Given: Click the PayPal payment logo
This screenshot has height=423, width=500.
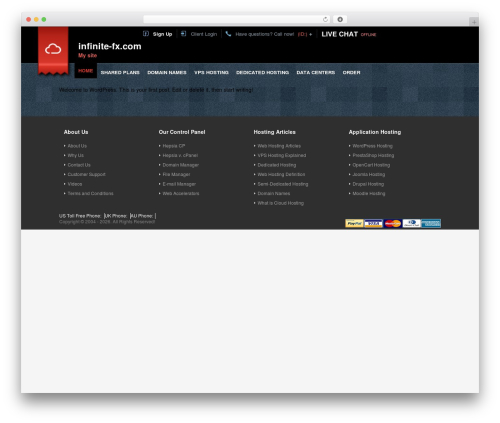Looking at the screenshot, I should pyautogui.click(x=354, y=223).
